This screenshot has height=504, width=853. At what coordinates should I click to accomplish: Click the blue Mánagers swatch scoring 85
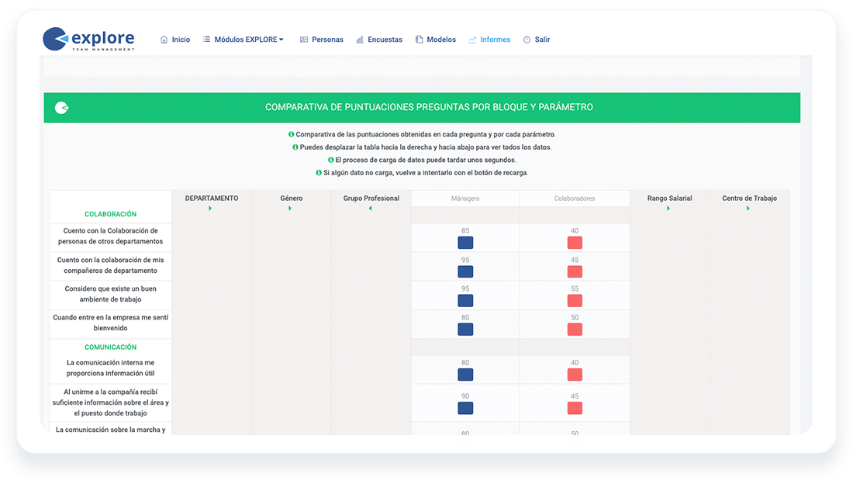pyautogui.click(x=465, y=243)
